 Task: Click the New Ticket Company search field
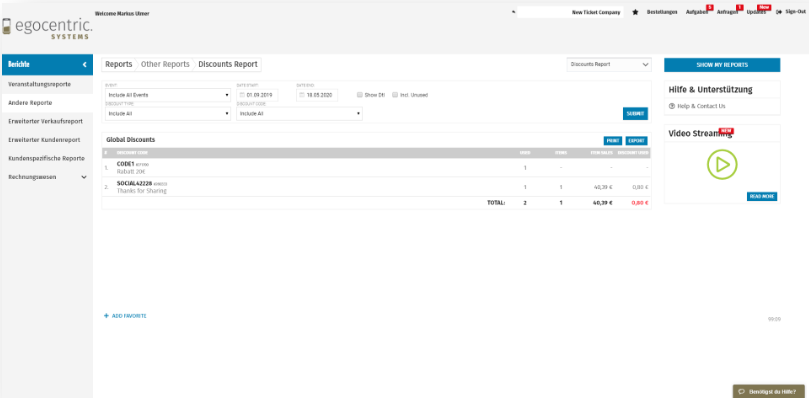570,12
